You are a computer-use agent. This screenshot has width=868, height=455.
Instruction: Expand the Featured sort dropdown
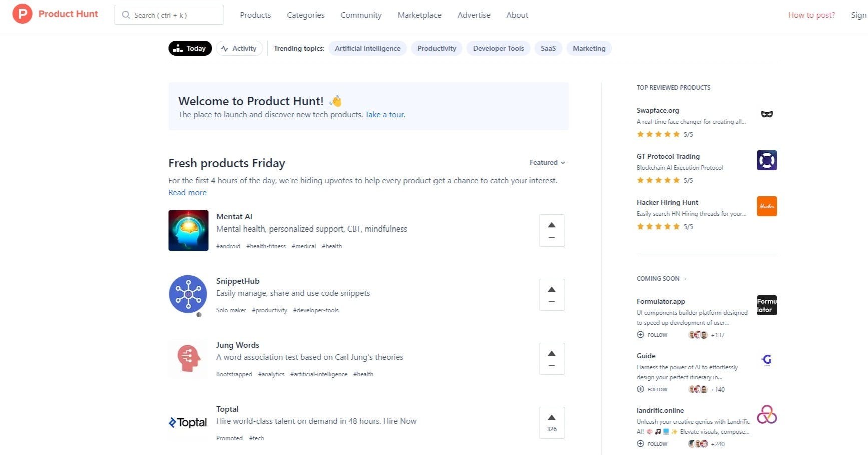pyautogui.click(x=547, y=162)
